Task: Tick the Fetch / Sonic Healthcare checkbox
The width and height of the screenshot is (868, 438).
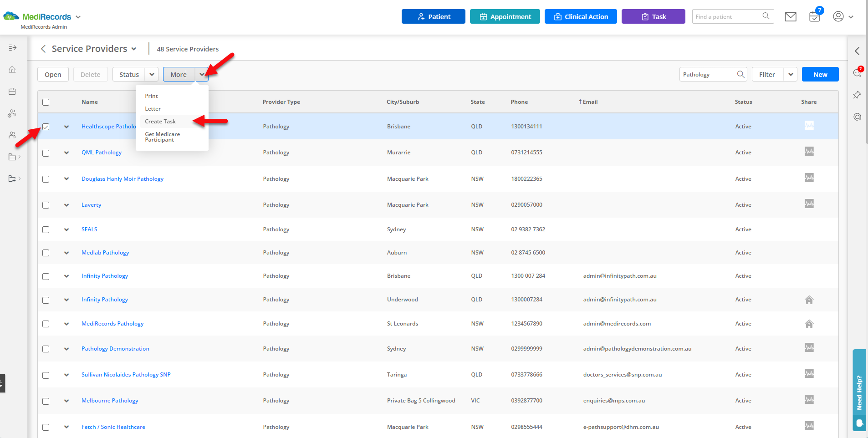Action: click(x=46, y=427)
